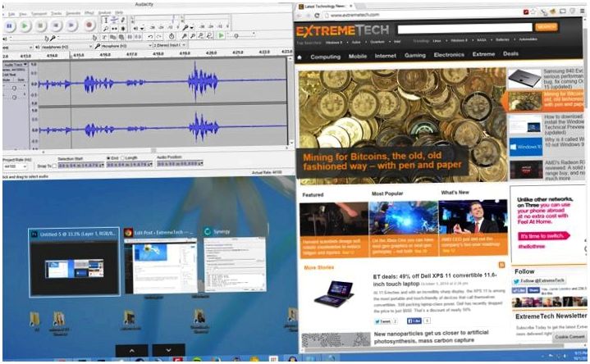The width and height of the screenshot is (590, 364).
Task: Click the input volume slider near microphone
Action: (75, 38)
